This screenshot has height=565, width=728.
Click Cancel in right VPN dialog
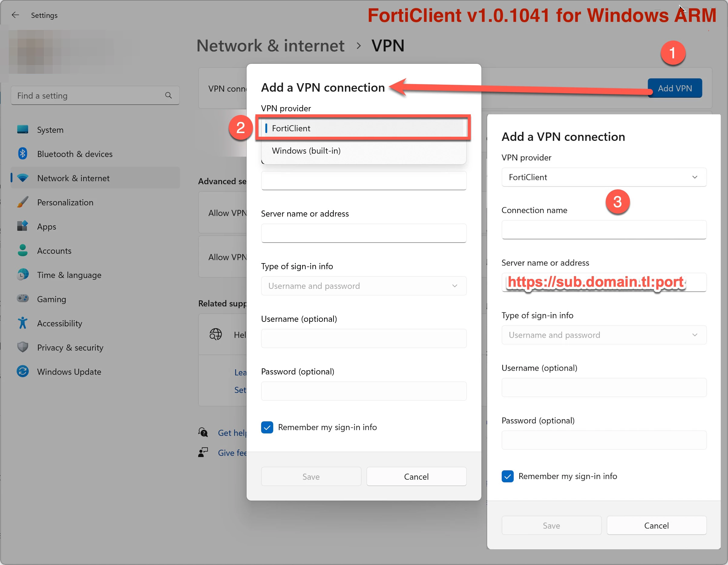(656, 525)
